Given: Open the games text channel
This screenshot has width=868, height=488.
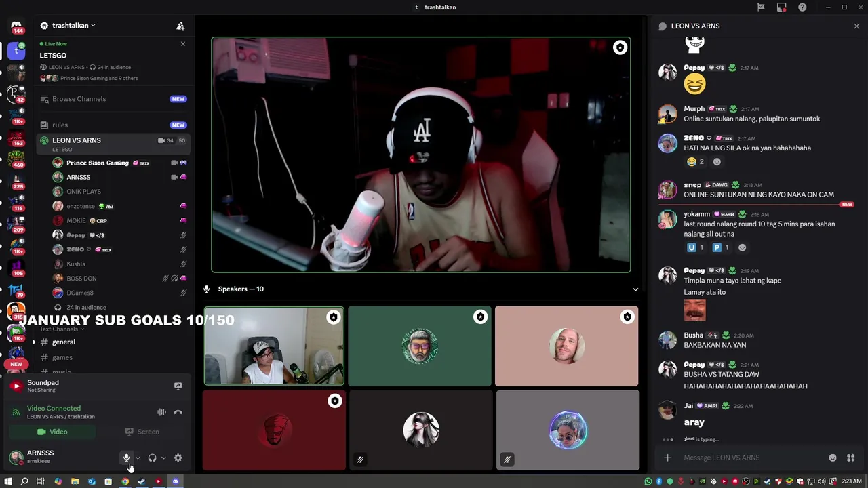Looking at the screenshot, I should tap(112, 357).
